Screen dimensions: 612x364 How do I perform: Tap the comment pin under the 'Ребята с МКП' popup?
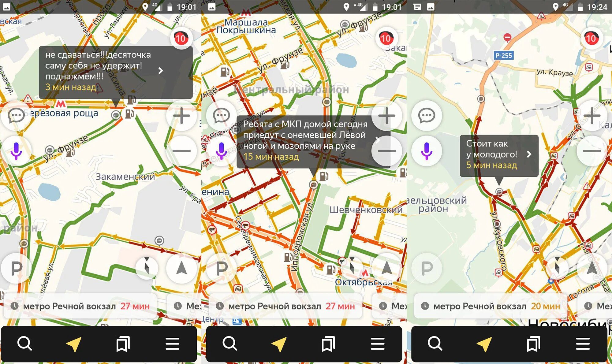(313, 184)
